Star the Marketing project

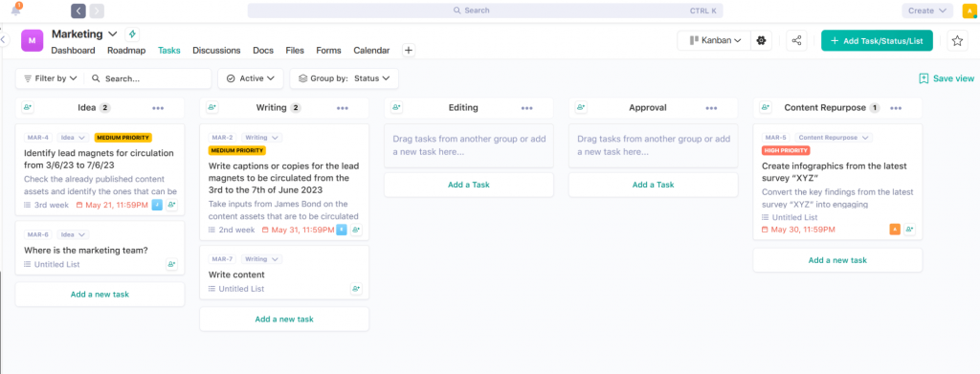click(x=957, y=40)
